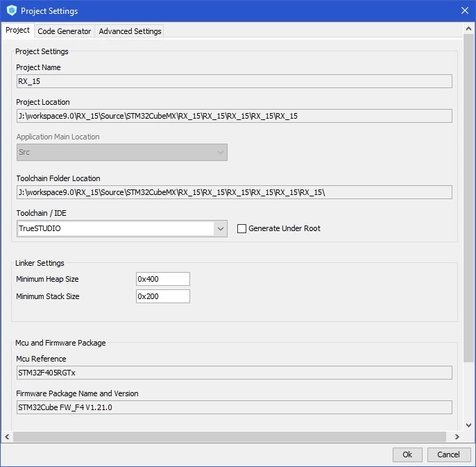476x467 pixels.
Task: Click the 'Mcu and Firmware Package' group title
Action: [x=60, y=343]
